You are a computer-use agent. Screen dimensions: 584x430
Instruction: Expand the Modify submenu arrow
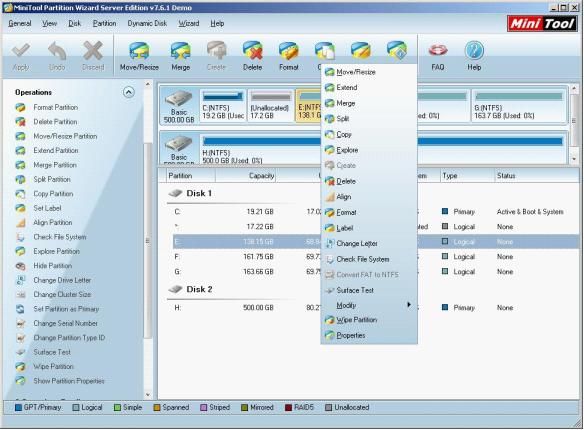click(409, 305)
